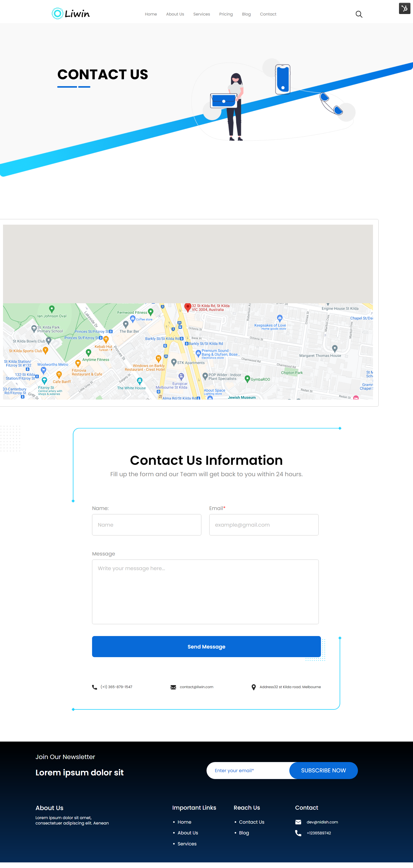The height and width of the screenshot is (868, 413).
Task: Click the Email field with example@gmail.com placeholder
Action: (x=264, y=525)
